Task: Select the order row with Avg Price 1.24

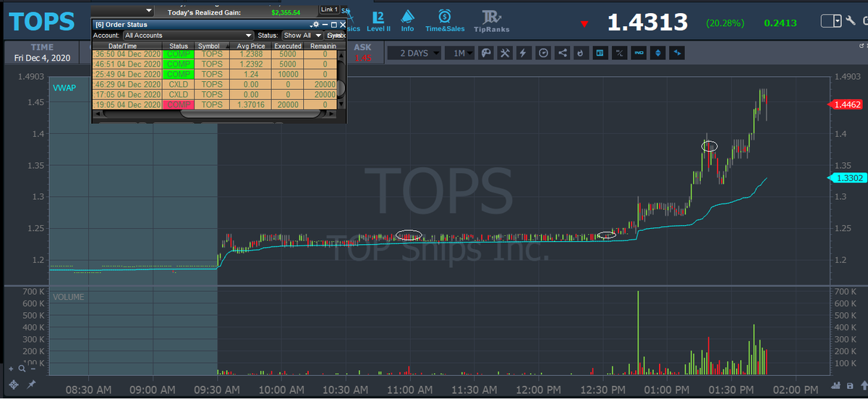Action: (214, 74)
